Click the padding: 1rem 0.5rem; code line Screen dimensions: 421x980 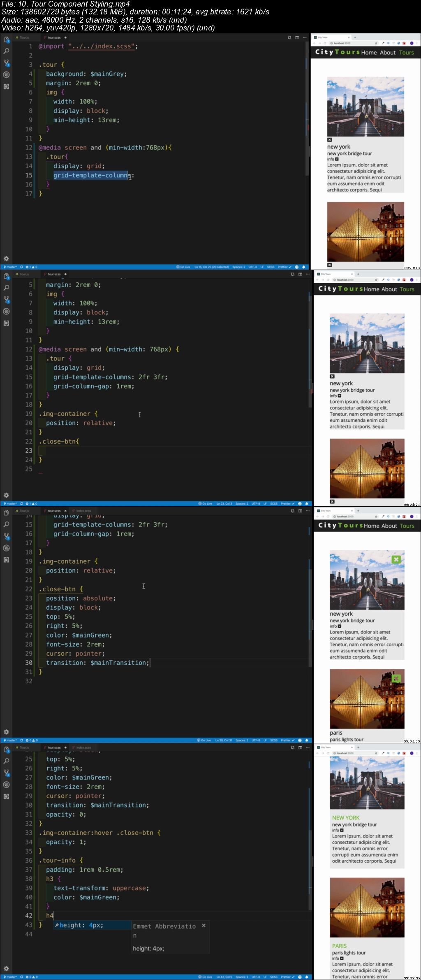[x=85, y=870]
